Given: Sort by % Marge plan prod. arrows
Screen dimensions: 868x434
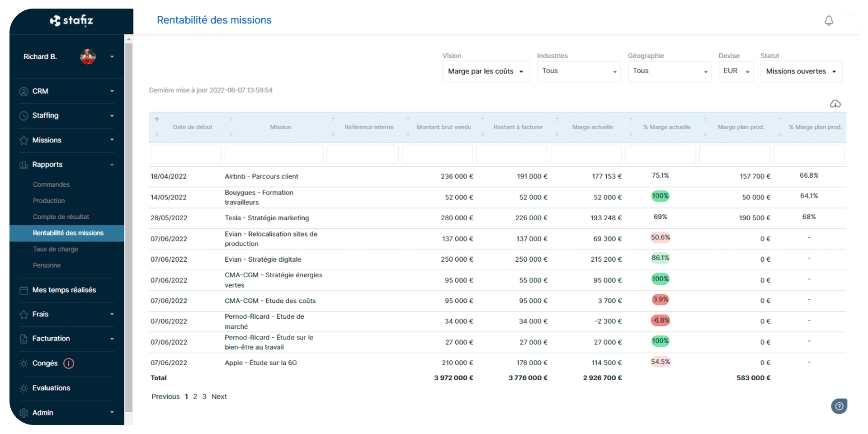Looking at the screenshot, I should 780,127.
